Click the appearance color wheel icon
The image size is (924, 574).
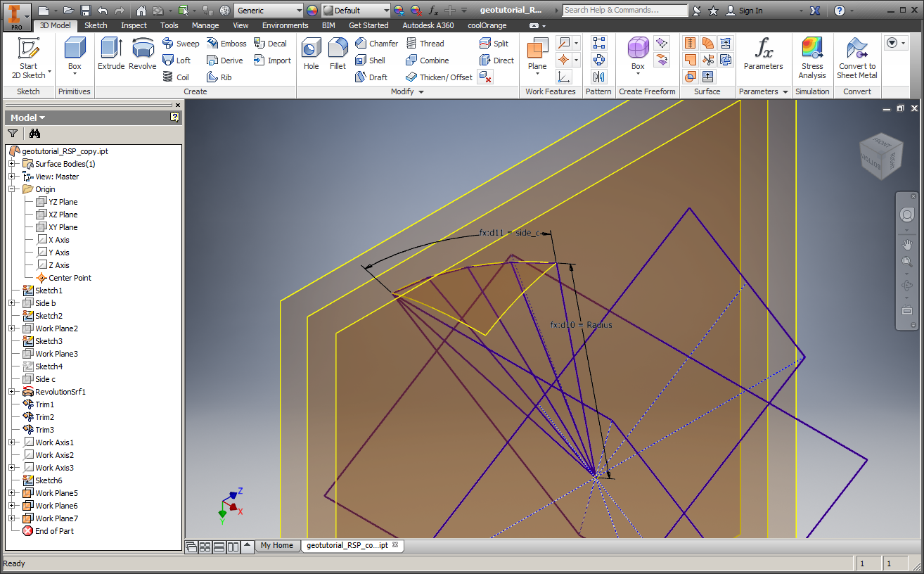[x=312, y=11]
